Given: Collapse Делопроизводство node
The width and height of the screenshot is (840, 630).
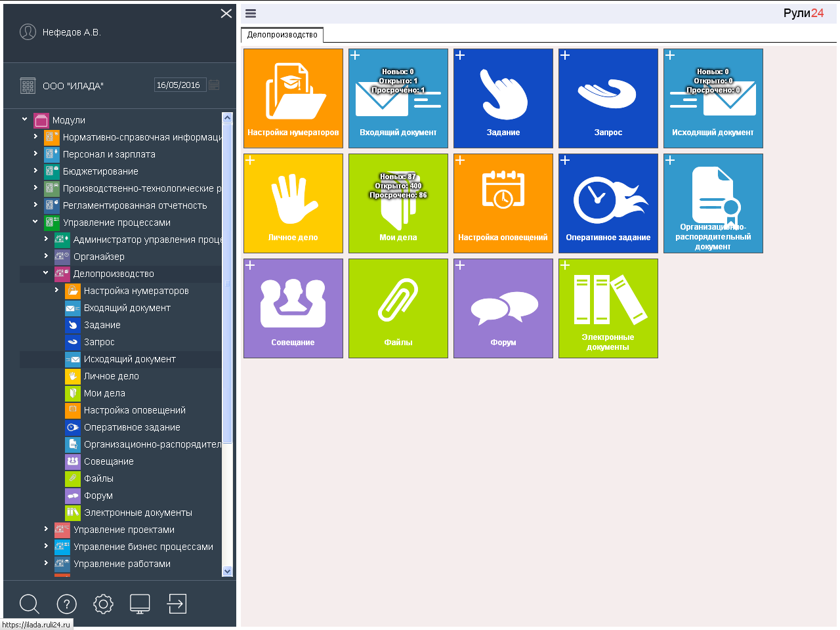Looking at the screenshot, I should tap(46, 273).
